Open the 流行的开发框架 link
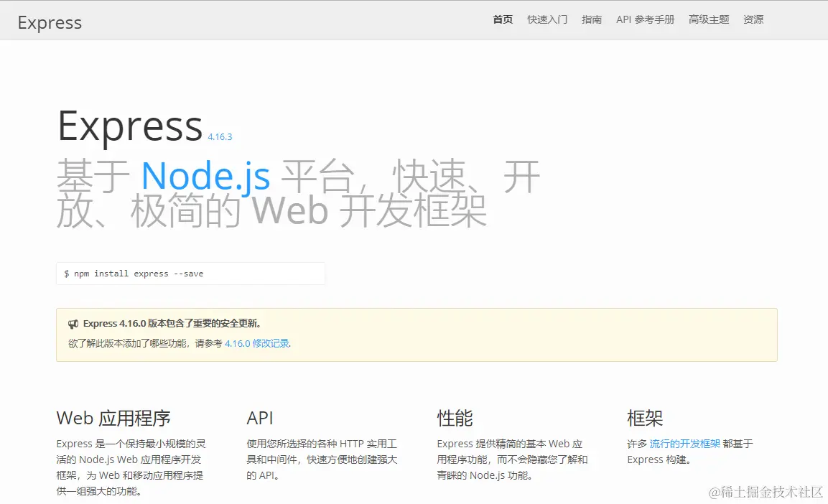 pos(685,444)
